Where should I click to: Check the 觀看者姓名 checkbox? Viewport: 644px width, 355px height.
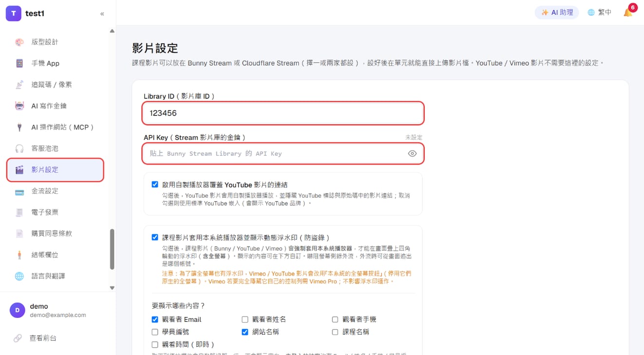(x=245, y=319)
